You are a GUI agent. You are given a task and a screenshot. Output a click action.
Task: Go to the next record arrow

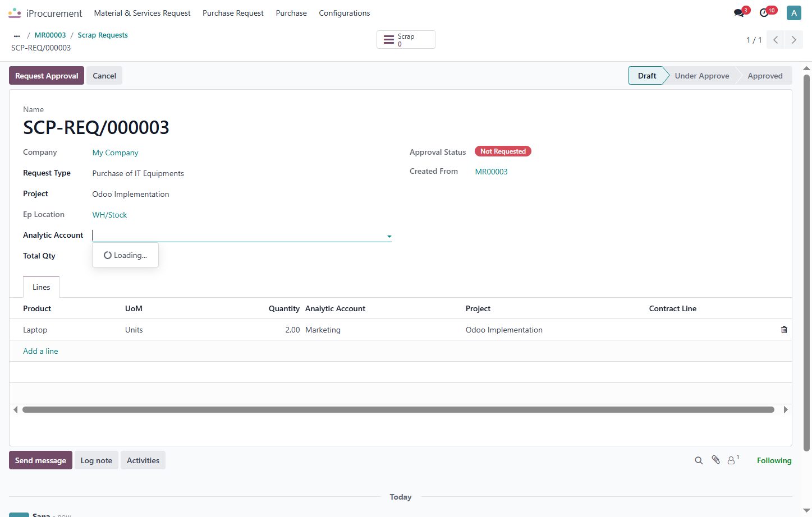[x=794, y=40]
